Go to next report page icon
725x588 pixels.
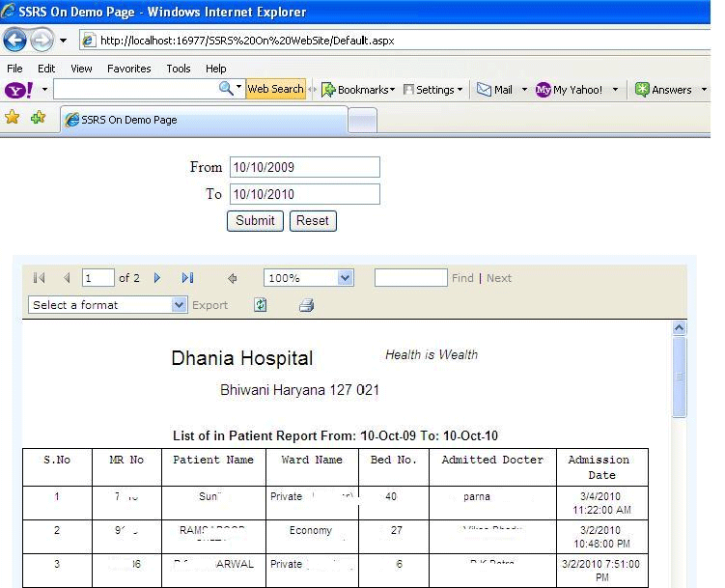(157, 278)
